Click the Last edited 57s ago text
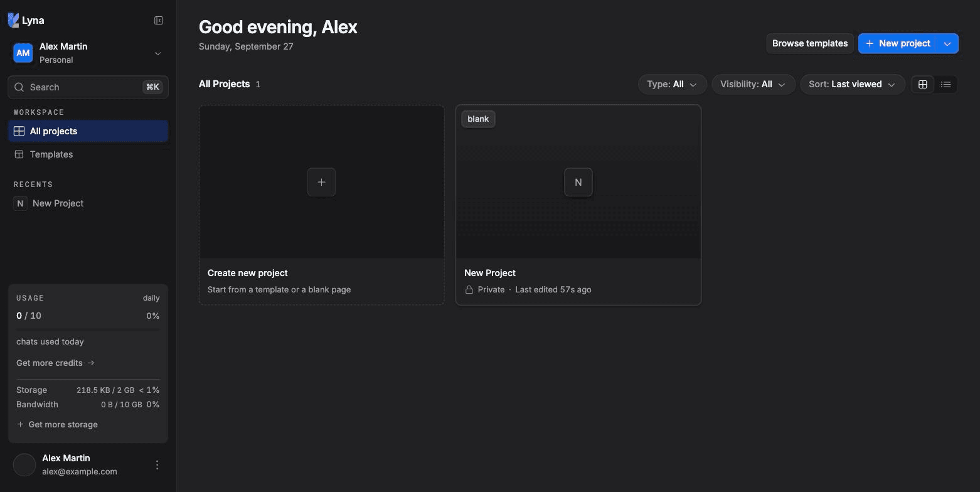 pyautogui.click(x=553, y=290)
